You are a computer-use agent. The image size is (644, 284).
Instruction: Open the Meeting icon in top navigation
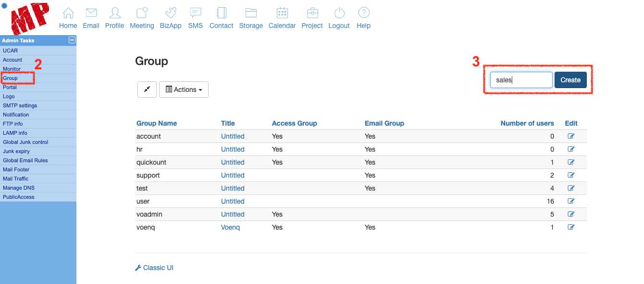tap(142, 13)
